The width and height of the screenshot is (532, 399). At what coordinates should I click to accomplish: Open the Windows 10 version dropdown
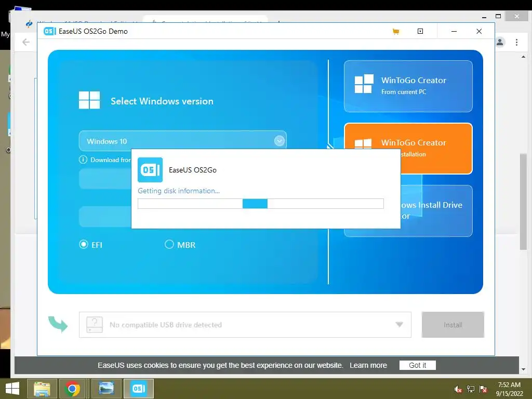[x=182, y=141]
